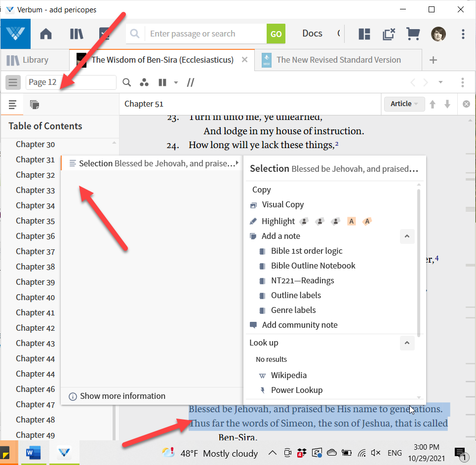Run Power Lookup
The height and width of the screenshot is (465, 476).
pos(297,390)
